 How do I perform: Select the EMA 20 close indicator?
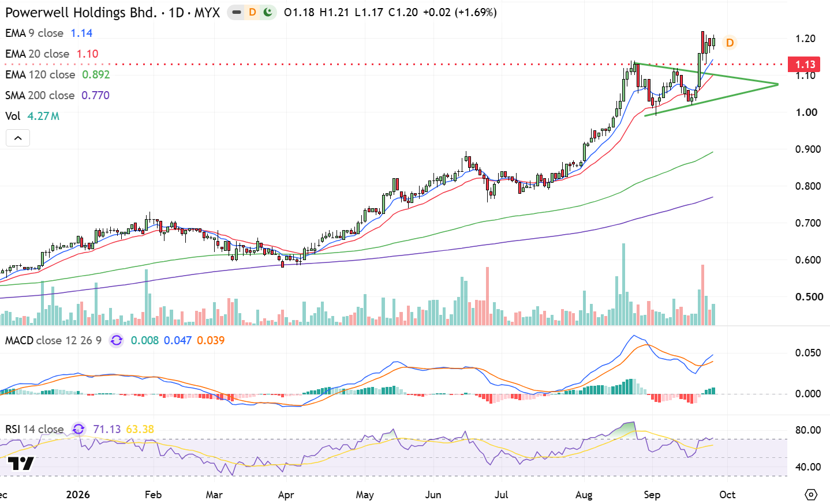pos(37,54)
